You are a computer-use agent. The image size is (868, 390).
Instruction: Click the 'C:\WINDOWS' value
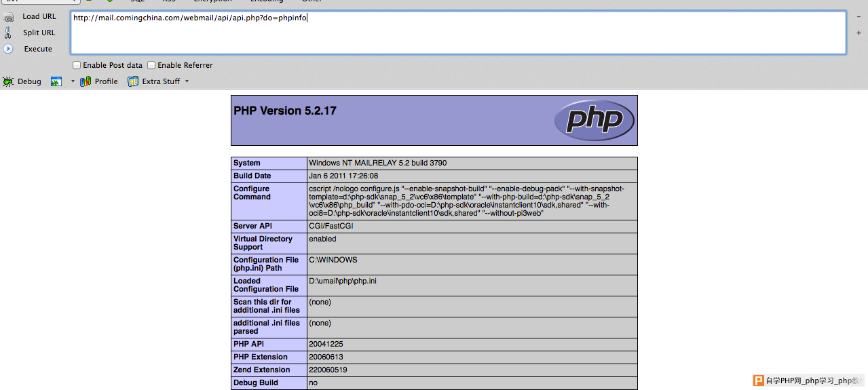point(333,260)
